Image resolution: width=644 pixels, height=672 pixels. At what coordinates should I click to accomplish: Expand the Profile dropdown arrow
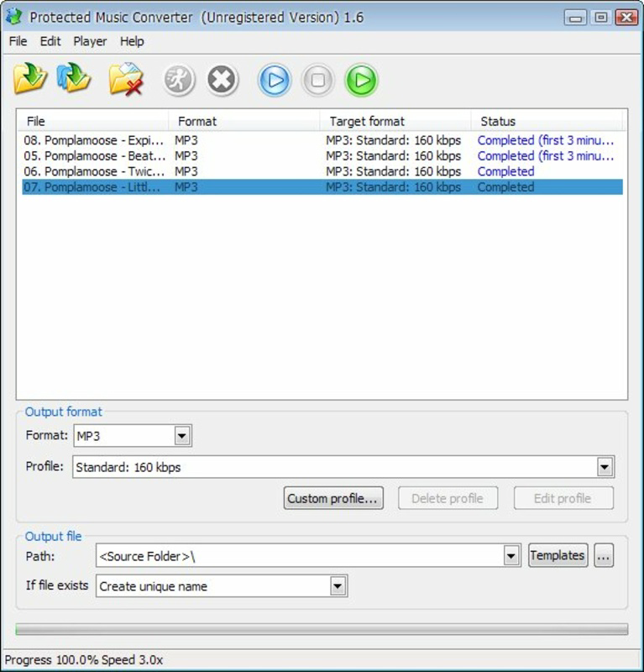point(605,467)
